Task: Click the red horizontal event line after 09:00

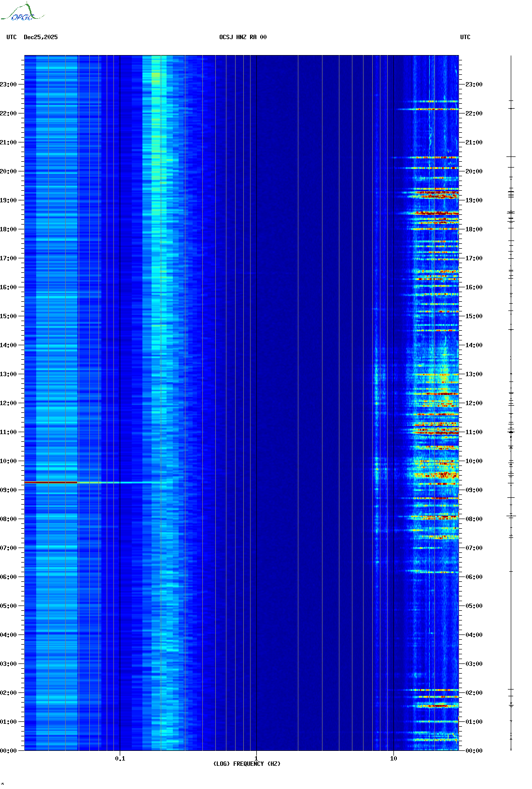Action: [x=51, y=482]
